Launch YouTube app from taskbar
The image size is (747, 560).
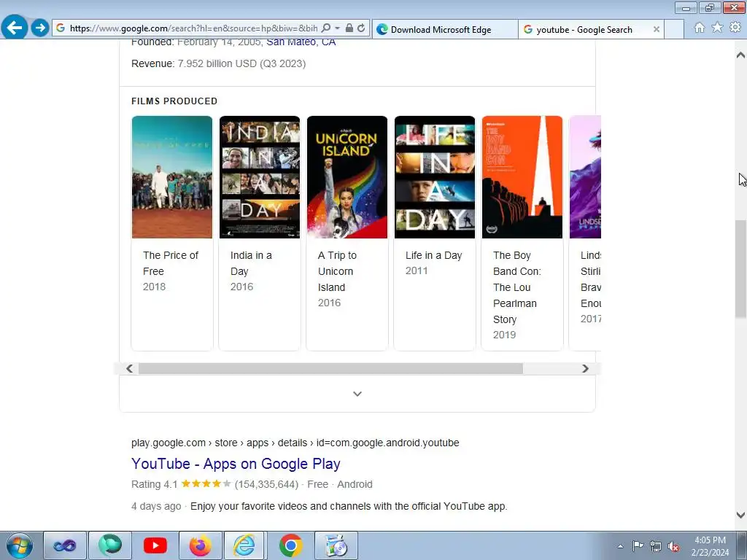tap(155, 545)
